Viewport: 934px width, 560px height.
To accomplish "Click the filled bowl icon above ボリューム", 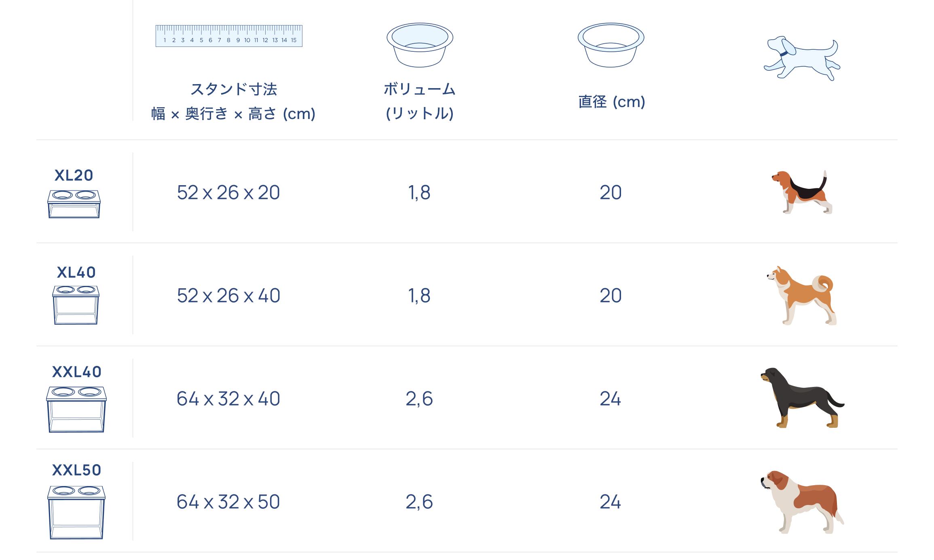I will coord(420,44).
